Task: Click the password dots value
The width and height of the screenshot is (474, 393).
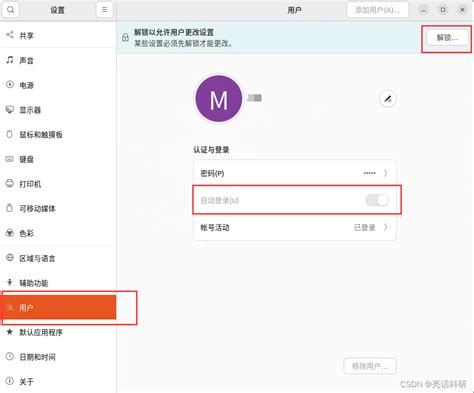Action: click(x=369, y=173)
